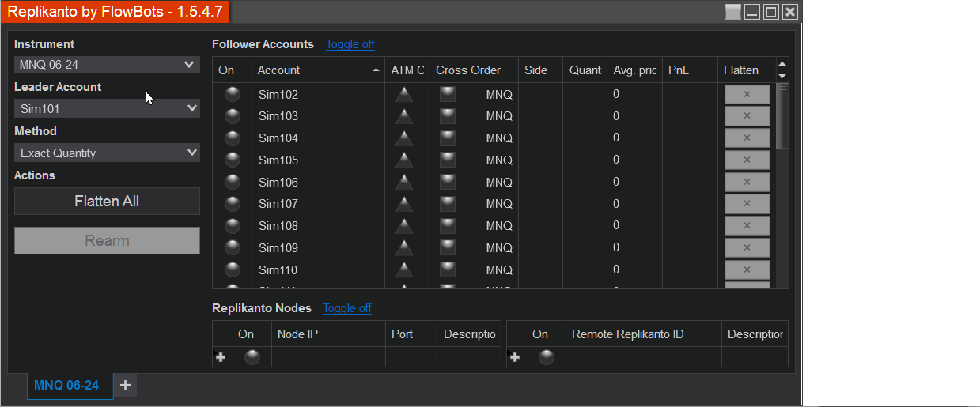Click the ATM copy triangle for Sim102

click(404, 94)
